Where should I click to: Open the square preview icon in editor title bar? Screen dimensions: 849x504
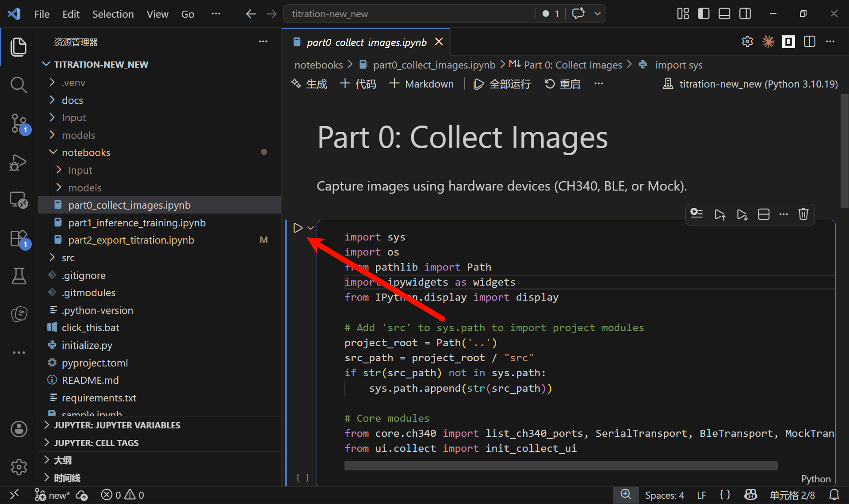pyautogui.click(x=788, y=42)
